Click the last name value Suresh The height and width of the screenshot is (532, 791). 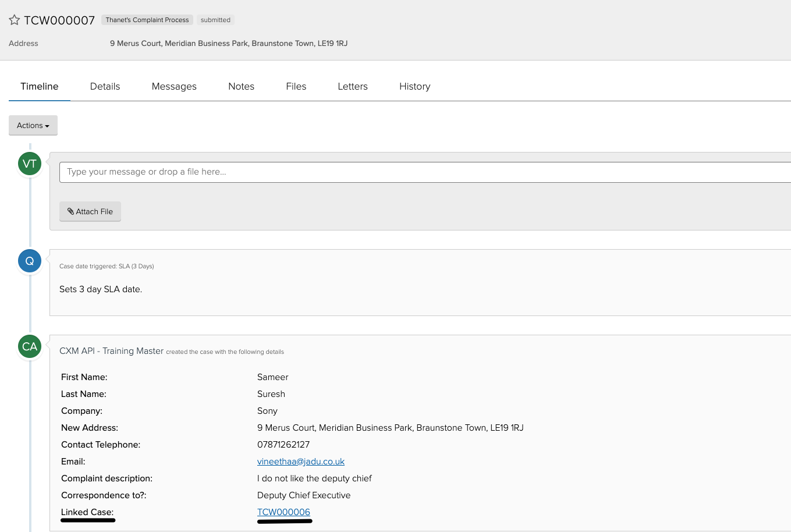pyautogui.click(x=271, y=394)
